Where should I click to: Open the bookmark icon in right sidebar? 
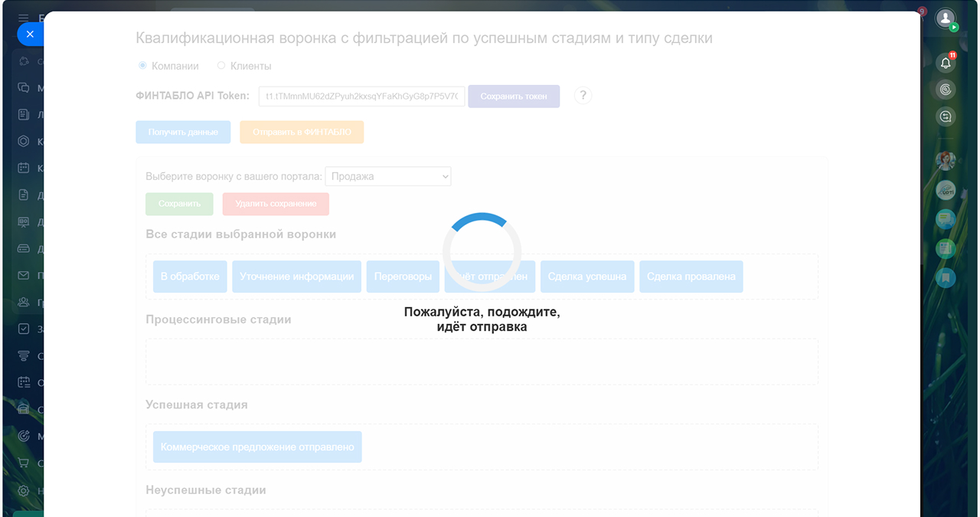point(946,277)
